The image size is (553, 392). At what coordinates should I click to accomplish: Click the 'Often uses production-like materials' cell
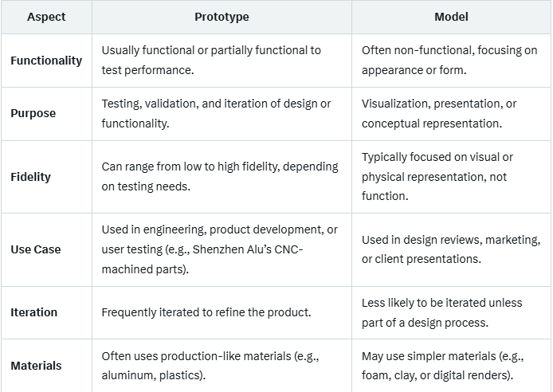coord(210,366)
